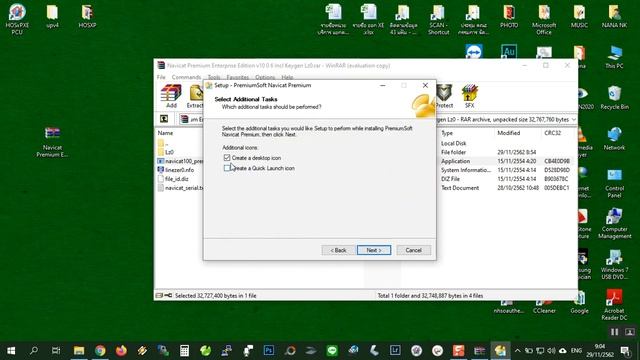This screenshot has height=360, width=640.
Task: Open the WinRAR Tools menu
Action: pyautogui.click(x=214, y=77)
